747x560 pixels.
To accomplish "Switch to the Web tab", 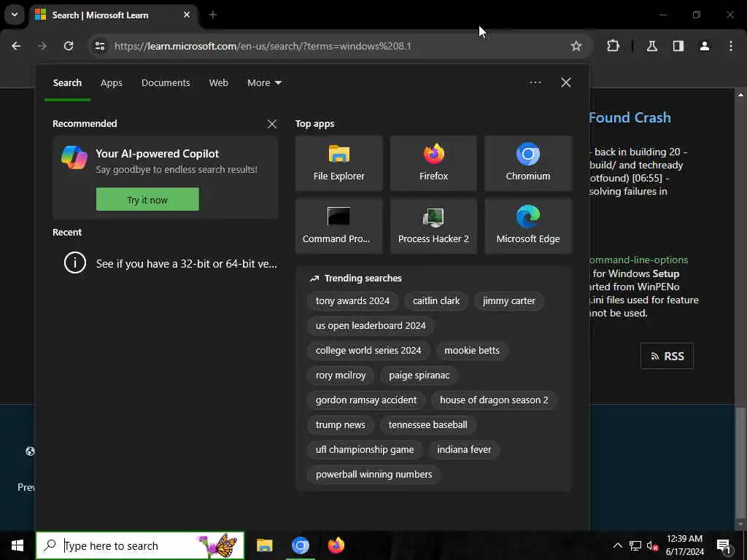I will (219, 83).
